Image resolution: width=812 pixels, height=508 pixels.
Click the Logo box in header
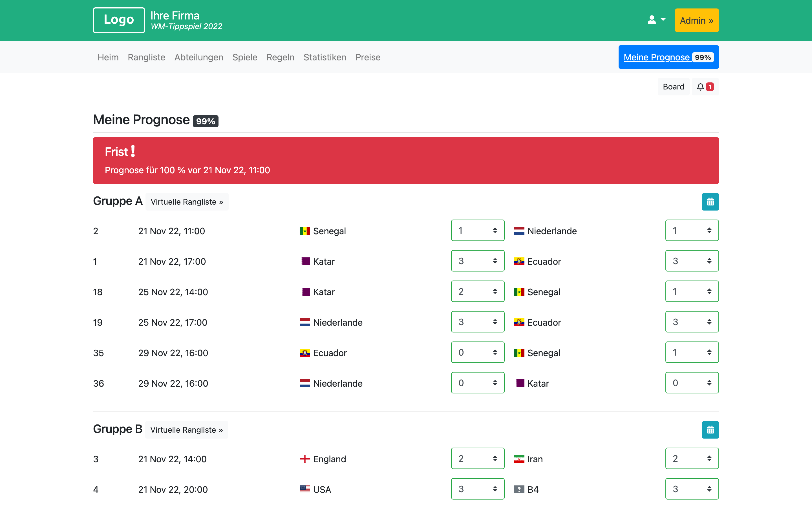119,20
